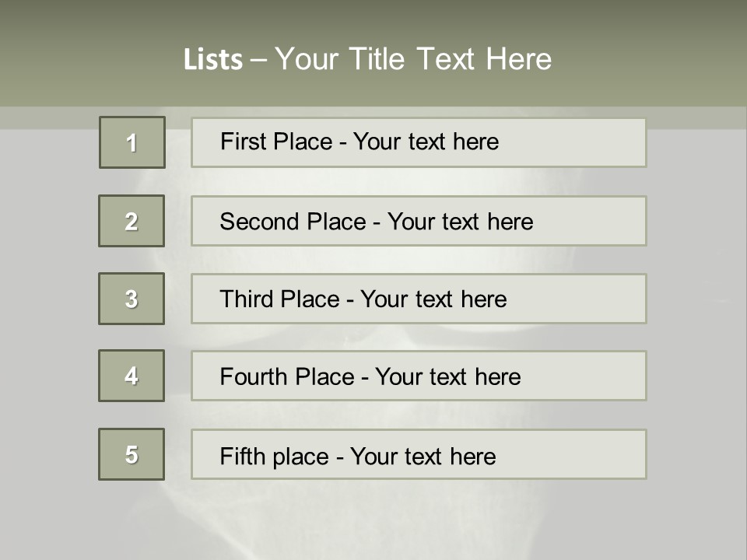
Task: Select the number 5 square
Action: tap(132, 454)
